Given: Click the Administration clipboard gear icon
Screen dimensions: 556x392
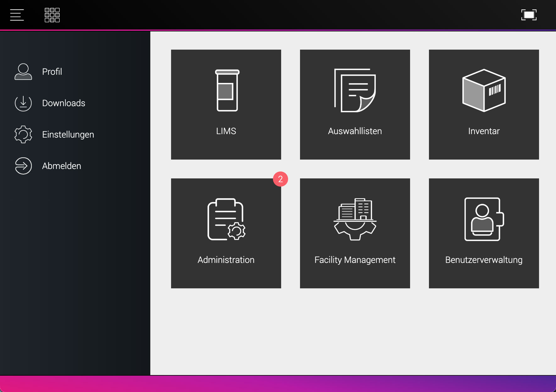Looking at the screenshot, I should coord(226,219).
